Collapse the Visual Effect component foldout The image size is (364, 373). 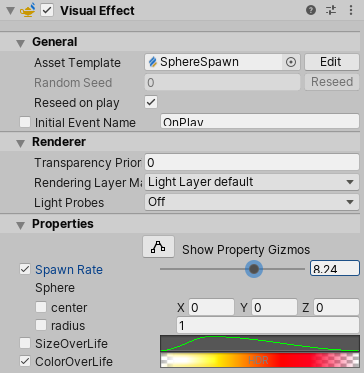pyautogui.click(x=10, y=11)
